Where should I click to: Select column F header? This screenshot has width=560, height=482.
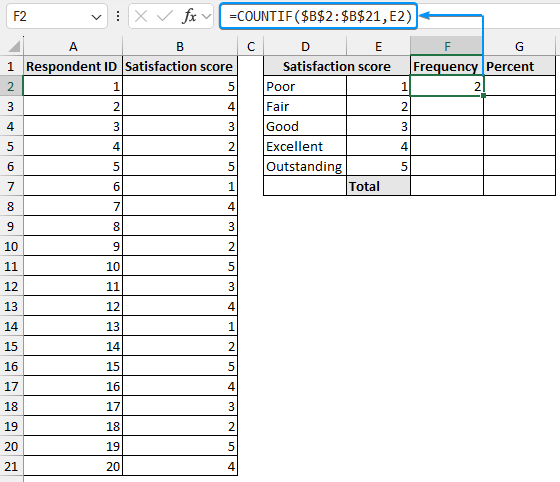[x=447, y=46]
